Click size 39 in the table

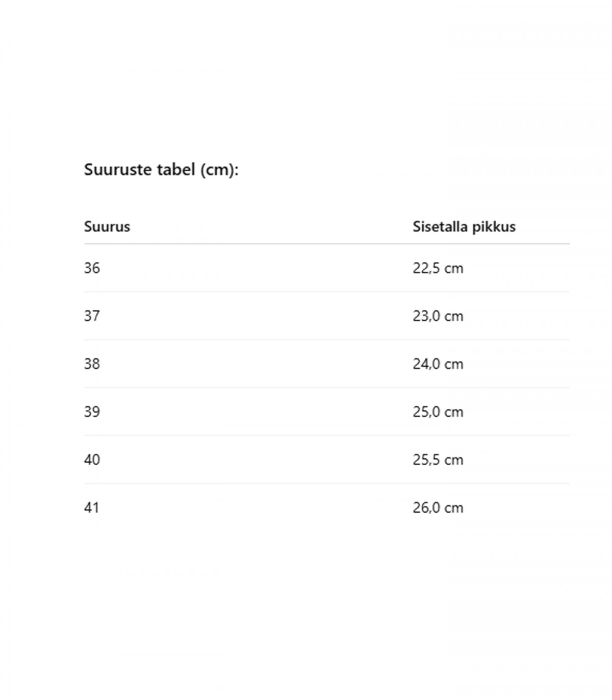click(x=92, y=412)
